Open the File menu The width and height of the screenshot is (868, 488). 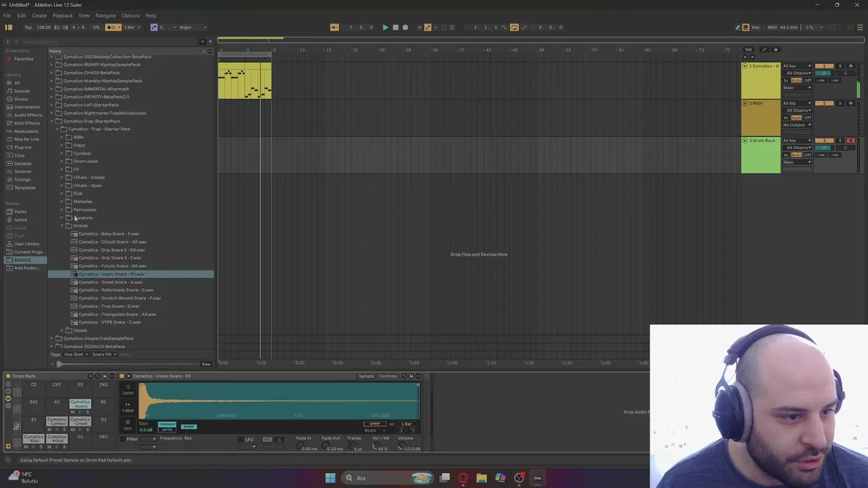7,16
